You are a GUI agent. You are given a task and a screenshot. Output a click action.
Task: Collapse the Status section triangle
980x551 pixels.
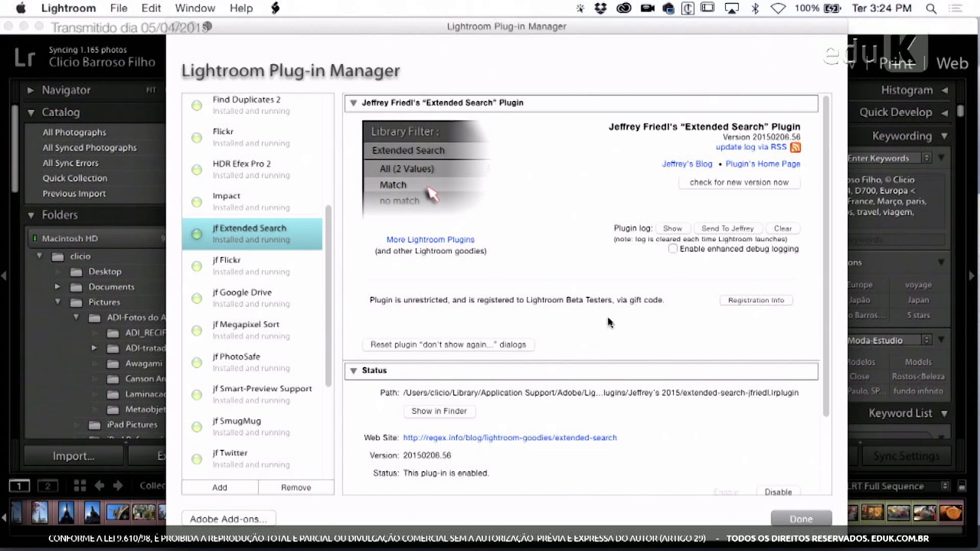[x=353, y=371]
